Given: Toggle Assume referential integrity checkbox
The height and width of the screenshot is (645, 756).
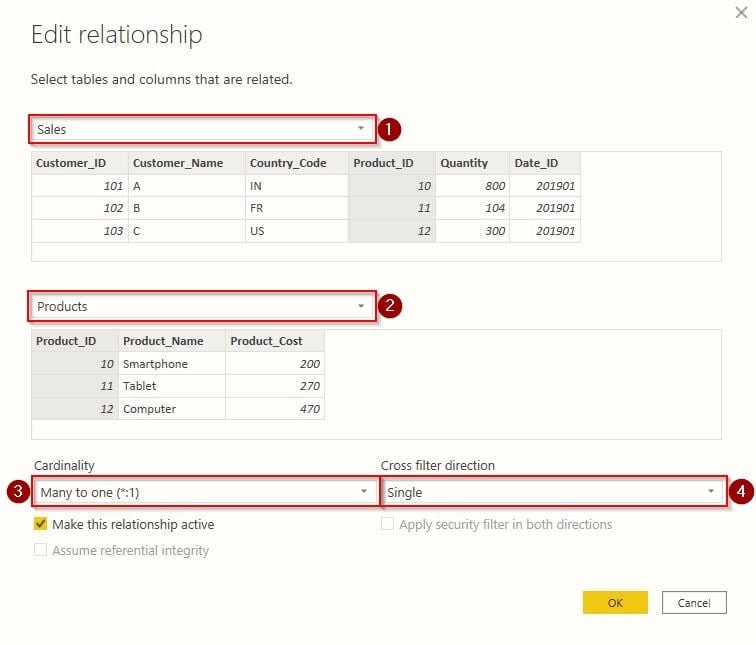Looking at the screenshot, I should pyautogui.click(x=40, y=550).
